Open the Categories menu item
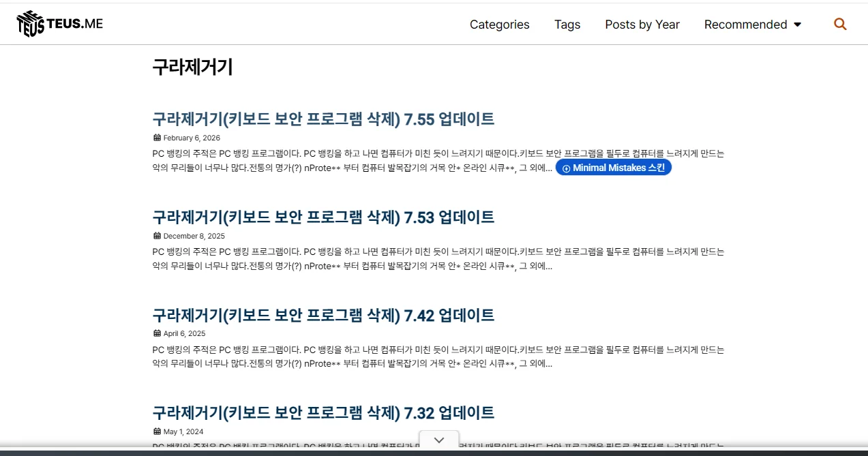This screenshot has height=456, width=868. (x=499, y=25)
